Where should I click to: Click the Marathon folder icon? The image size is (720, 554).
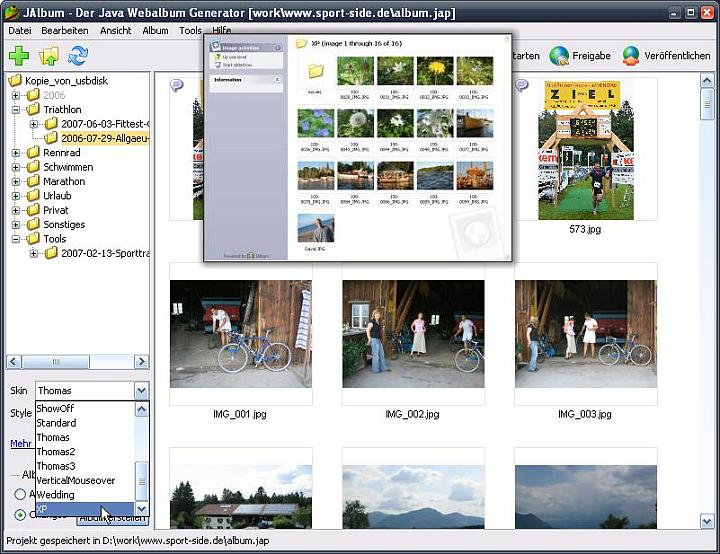click(33, 181)
